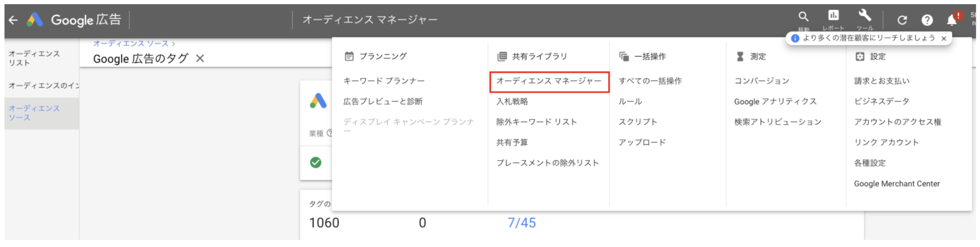The width and height of the screenshot is (980, 247).
Task: Open the search magnifier icon
Action: [803, 17]
